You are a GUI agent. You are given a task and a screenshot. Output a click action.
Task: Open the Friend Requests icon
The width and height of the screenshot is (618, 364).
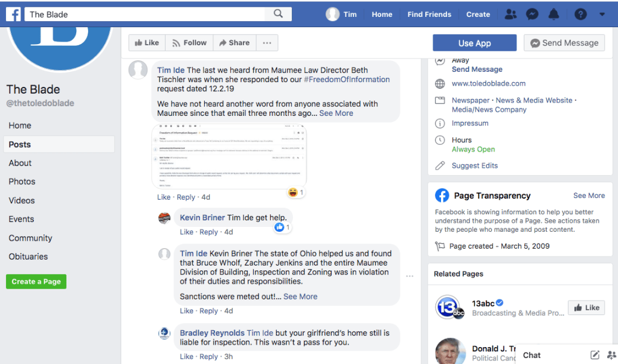pyautogui.click(x=510, y=14)
